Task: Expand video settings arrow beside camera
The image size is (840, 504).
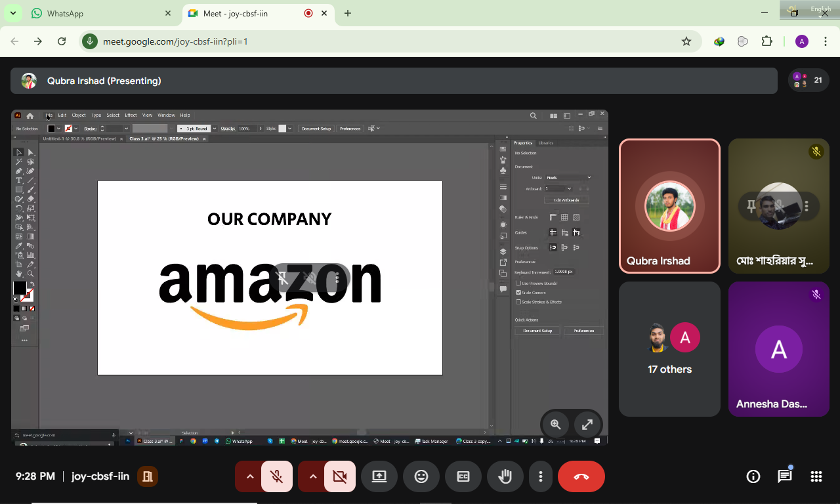Action: [312, 476]
